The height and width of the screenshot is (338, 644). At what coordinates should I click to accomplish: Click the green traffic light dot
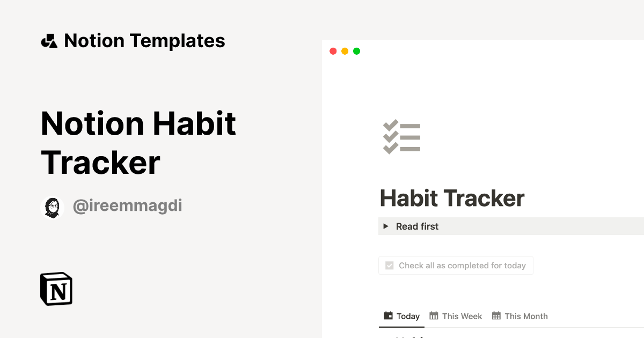356,51
